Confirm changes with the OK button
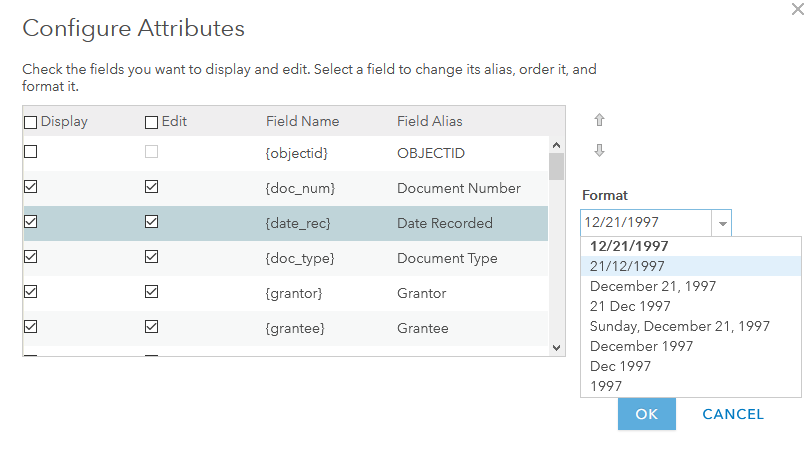 646,414
